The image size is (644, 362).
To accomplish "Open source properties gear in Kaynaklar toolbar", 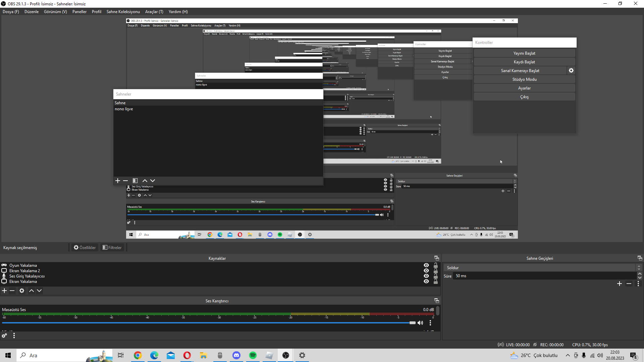I will click(22, 291).
